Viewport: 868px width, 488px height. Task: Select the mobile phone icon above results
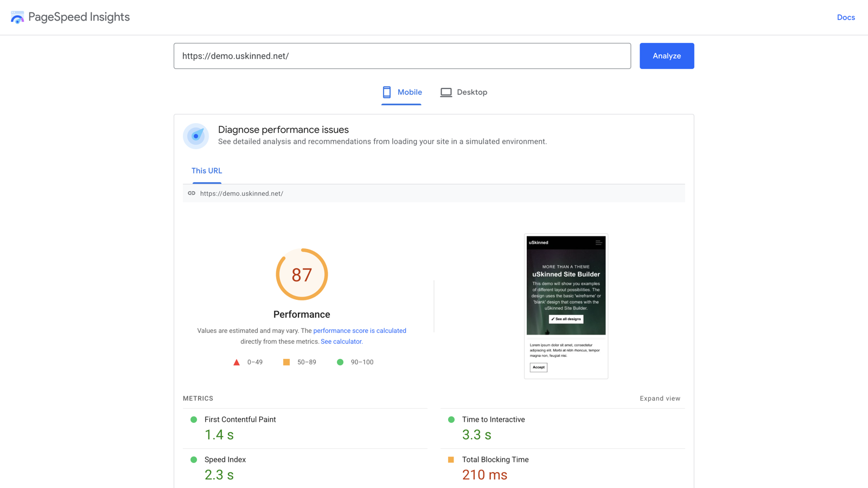[386, 92]
